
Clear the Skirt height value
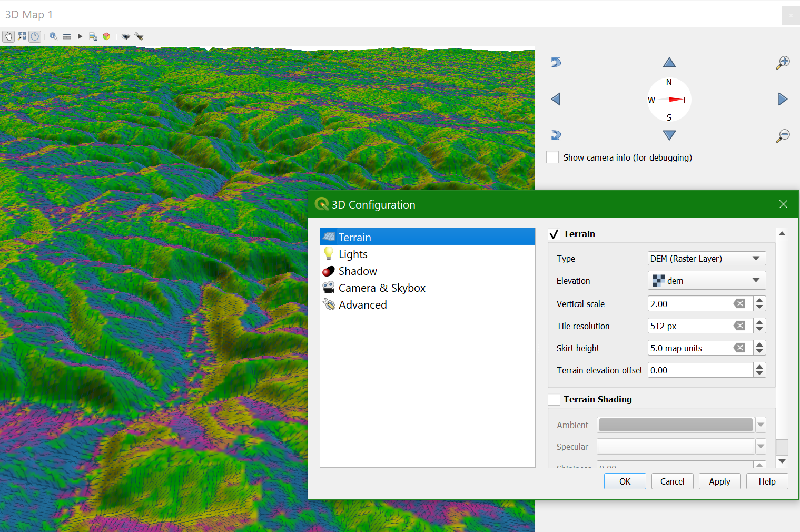pyautogui.click(x=739, y=348)
